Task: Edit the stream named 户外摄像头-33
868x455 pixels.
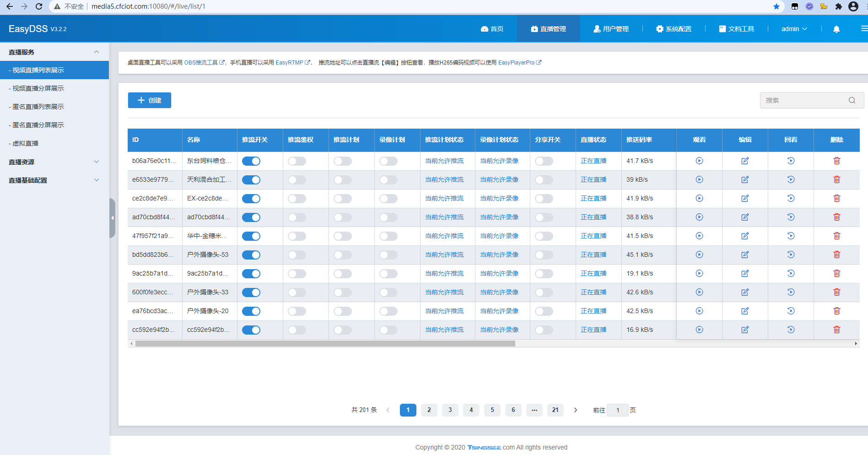Action: click(745, 292)
